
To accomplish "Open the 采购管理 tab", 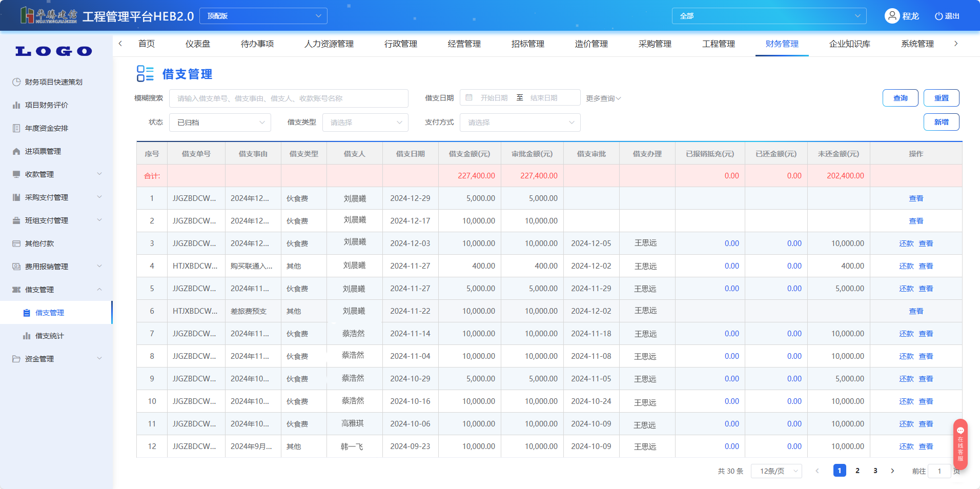I will [x=655, y=44].
